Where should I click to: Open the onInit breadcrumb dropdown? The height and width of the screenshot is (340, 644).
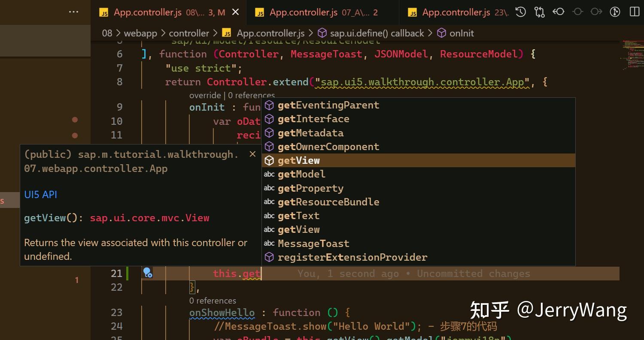coord(462,33)
